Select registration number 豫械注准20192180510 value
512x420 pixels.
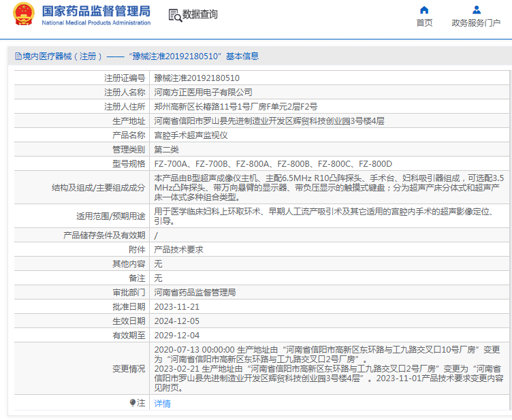click(197, 78)
